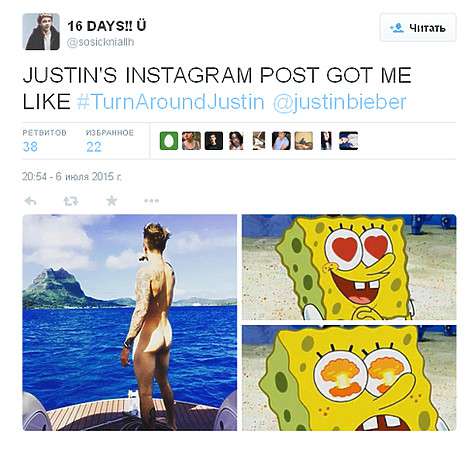Image resolution: width=475 pixels, height=451 pixels.
Task: Open the tweet author's profile picture
Action: 41,32
